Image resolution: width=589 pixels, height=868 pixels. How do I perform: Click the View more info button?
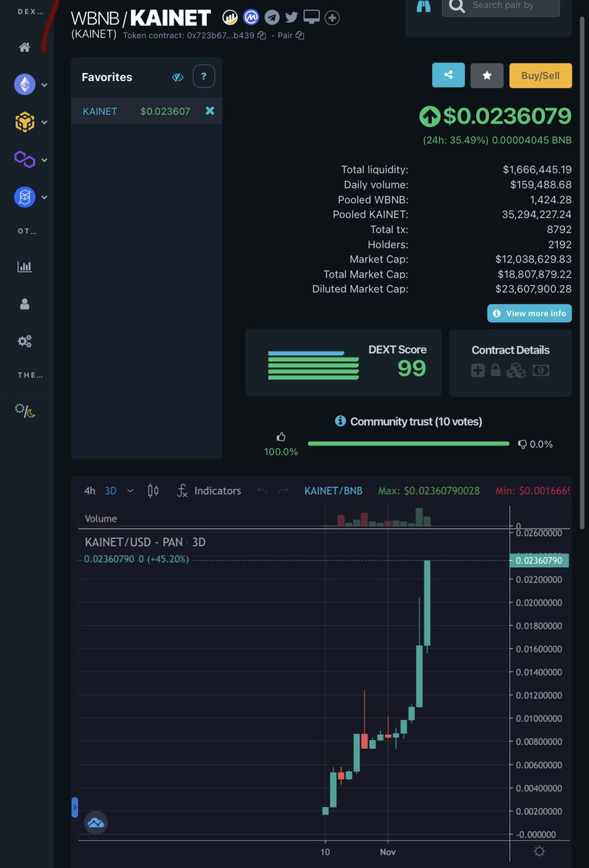coord(530,313)
